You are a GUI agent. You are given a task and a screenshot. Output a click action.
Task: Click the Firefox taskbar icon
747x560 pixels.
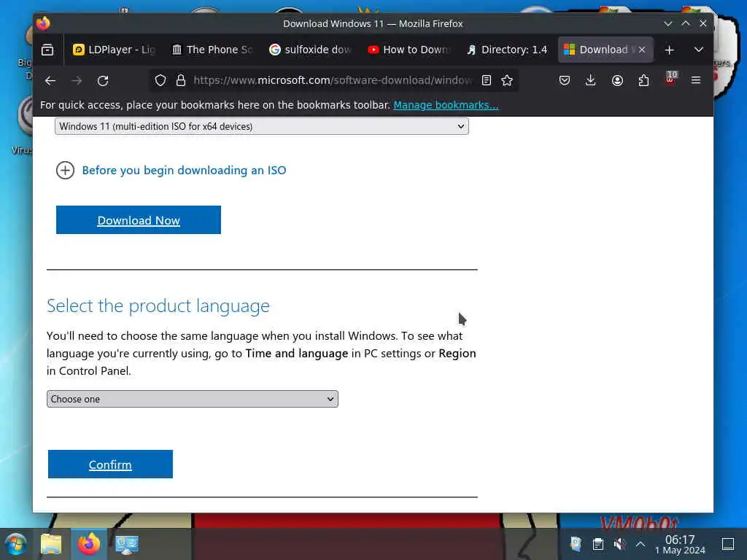coord(89,544)
